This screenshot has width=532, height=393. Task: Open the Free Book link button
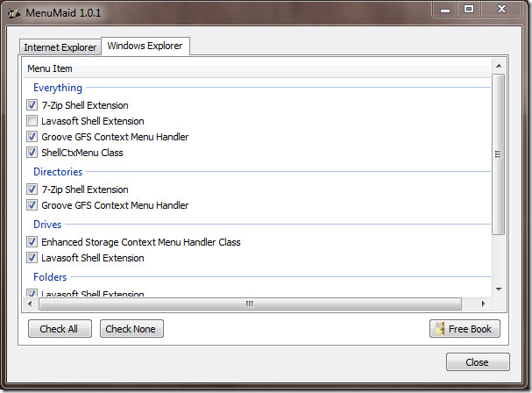pos(465,328)
